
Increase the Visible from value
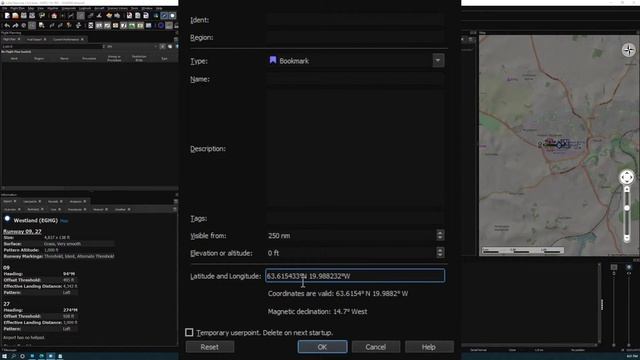pos(440,233)
